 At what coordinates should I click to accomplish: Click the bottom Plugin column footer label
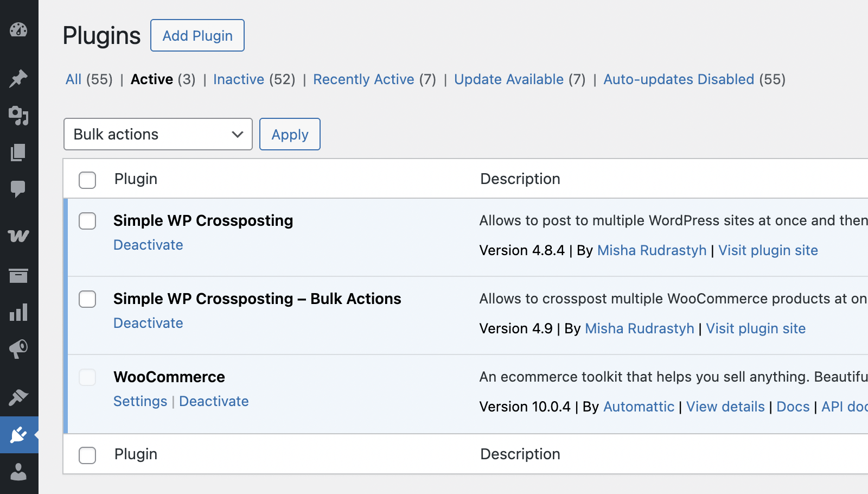(x=136, y=454)
